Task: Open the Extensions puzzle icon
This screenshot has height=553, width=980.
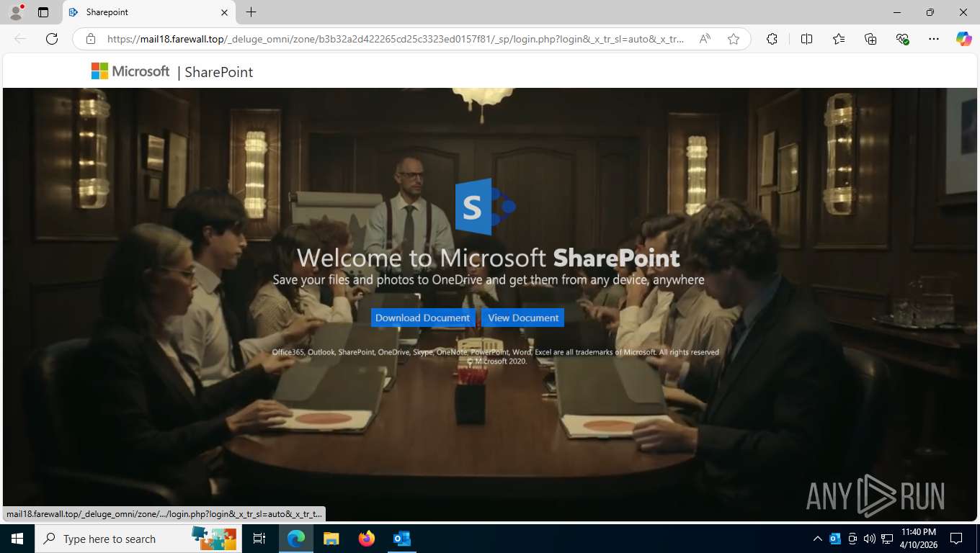Action: (772, 39)
